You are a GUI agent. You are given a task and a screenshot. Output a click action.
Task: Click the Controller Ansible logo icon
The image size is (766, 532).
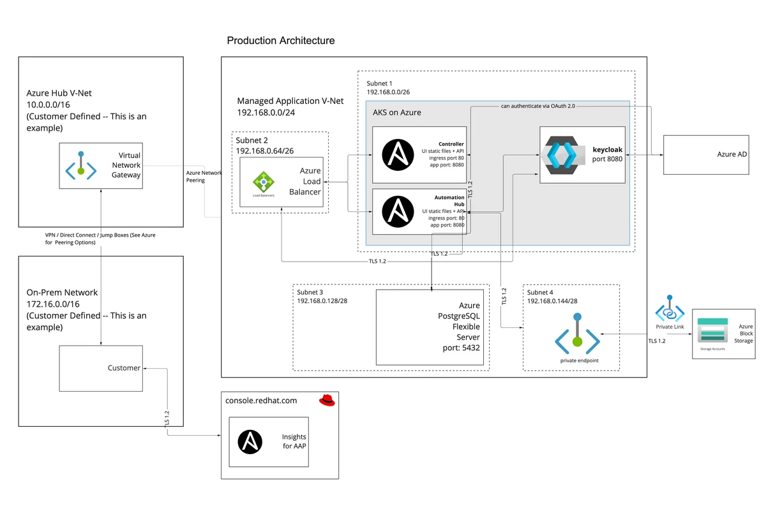[398, 155]
